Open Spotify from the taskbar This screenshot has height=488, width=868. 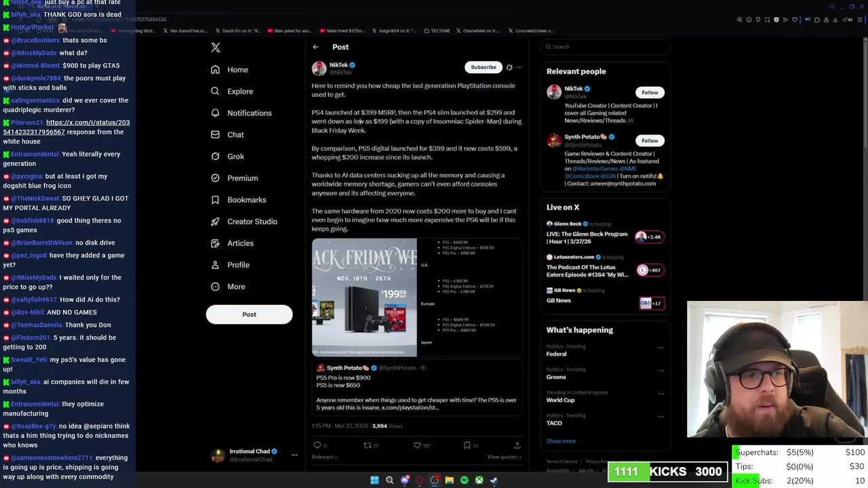point(464,481)
